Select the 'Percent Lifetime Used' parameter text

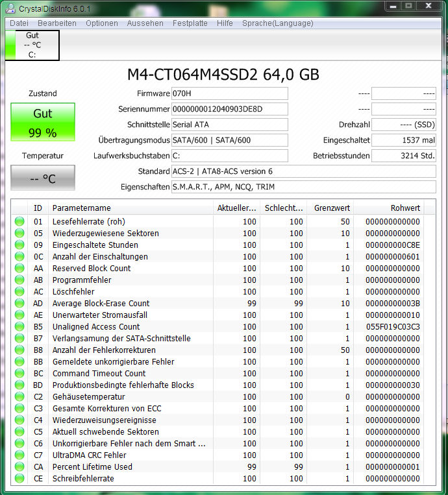coord(92,466)
